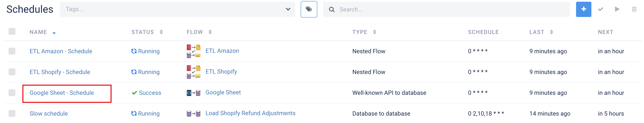Click the Google Sheet flow type icon
The image size is (644, 123).
[x=194, y=93]
